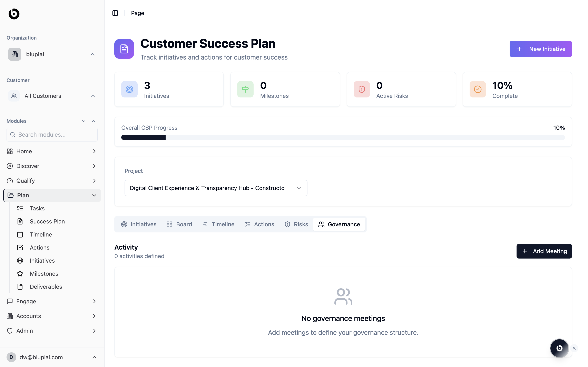Click the New Initiative button
588x367 pixels.
tap(540, 49)
